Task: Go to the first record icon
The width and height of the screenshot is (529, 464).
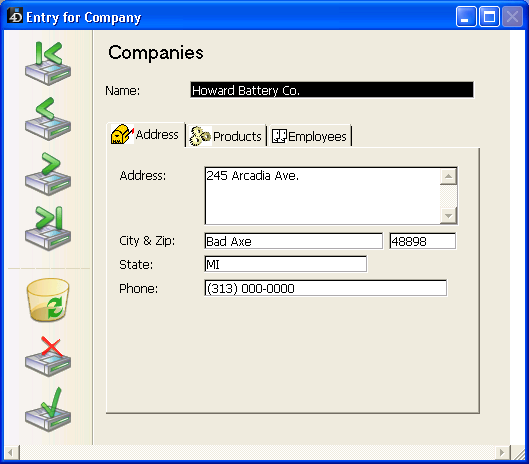Action: (x=48, y=63)
